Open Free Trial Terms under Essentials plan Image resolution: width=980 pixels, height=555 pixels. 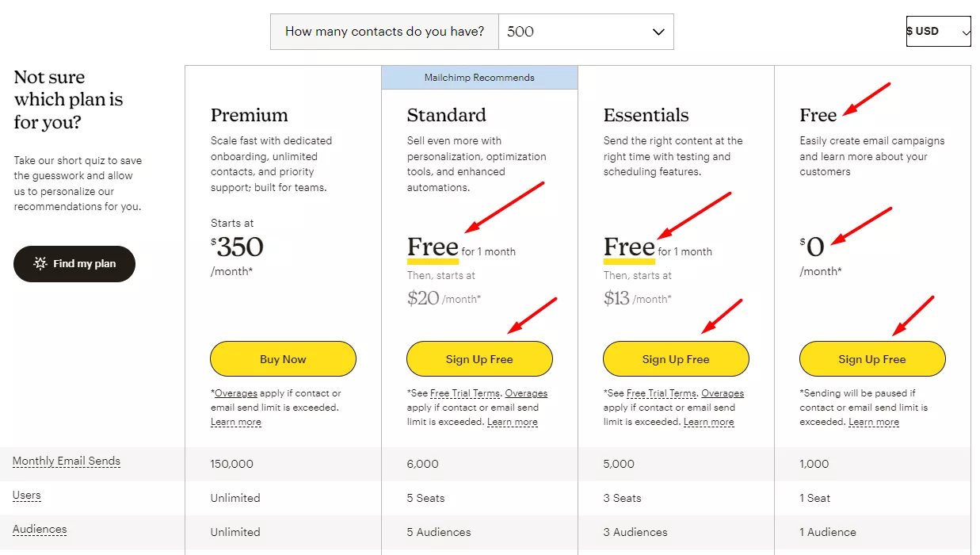[662, 392]
